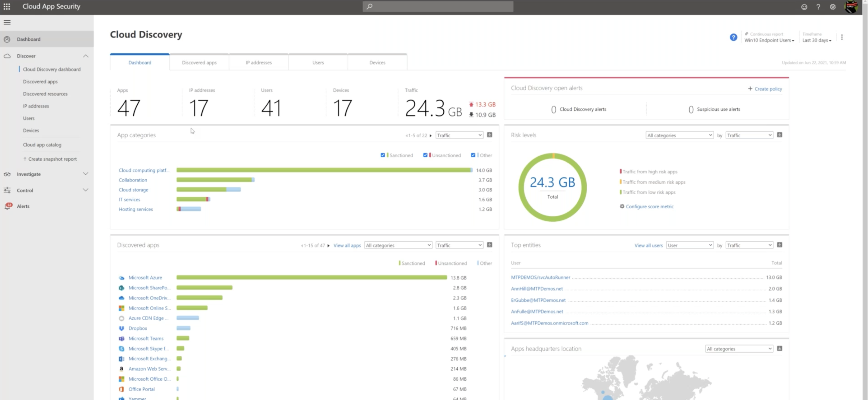Click the risk levels donut chart
Image resolution: width=868 pixels, height=400 pixels.
[x=553, y=187]
